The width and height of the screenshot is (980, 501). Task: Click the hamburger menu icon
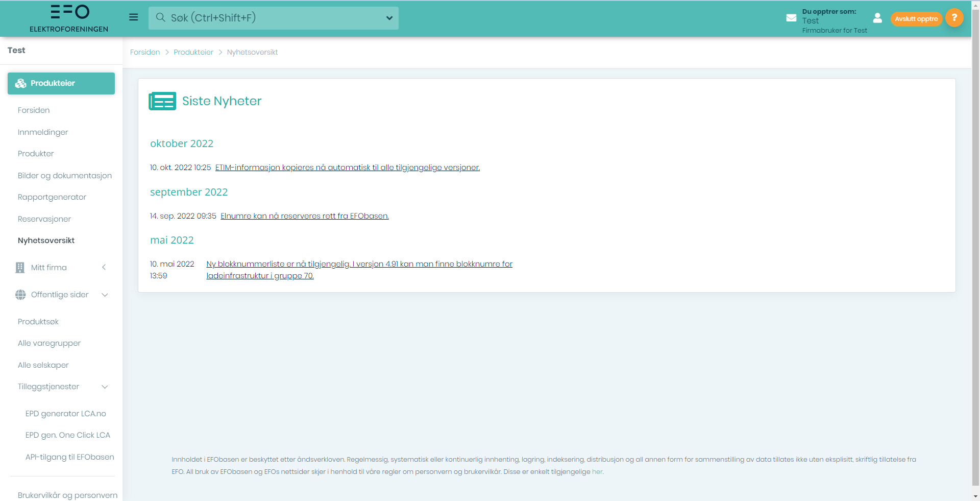pyautogui.click(x=134, y=17)
